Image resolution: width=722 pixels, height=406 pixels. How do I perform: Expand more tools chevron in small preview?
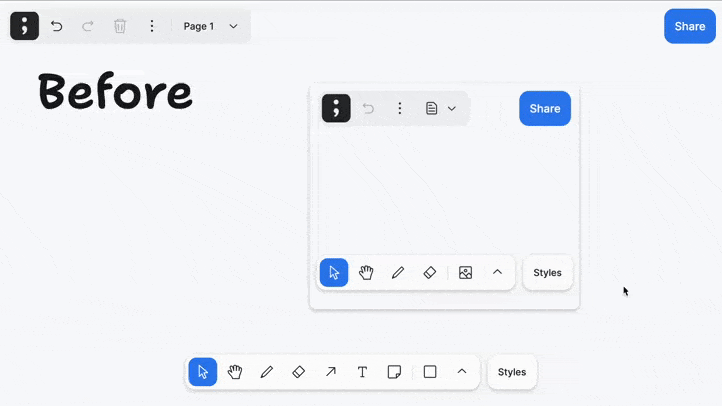(497, 273)
